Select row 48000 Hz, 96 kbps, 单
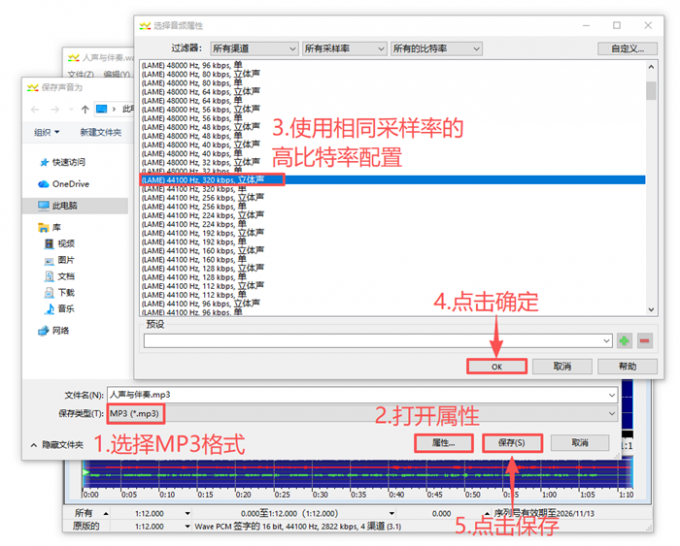Image resolution: width=680 pixels, height=546 pixels. coord(393,65)
